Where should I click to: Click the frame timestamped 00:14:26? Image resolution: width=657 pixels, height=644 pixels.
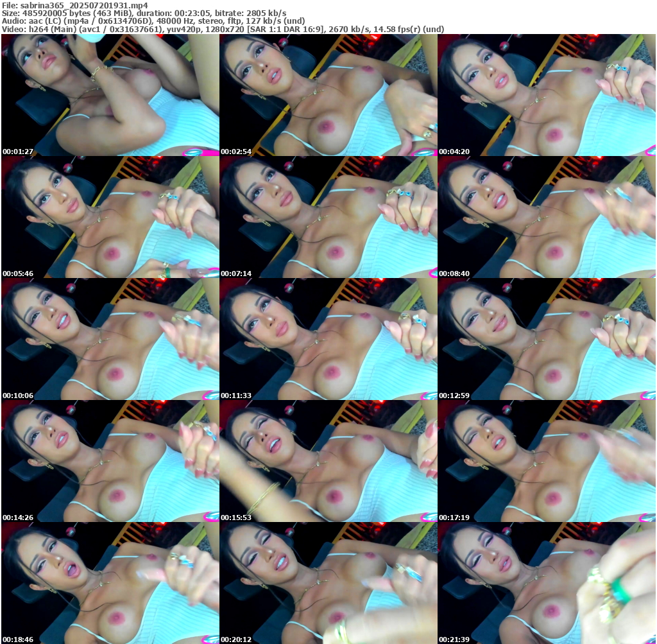pos(110,461)
